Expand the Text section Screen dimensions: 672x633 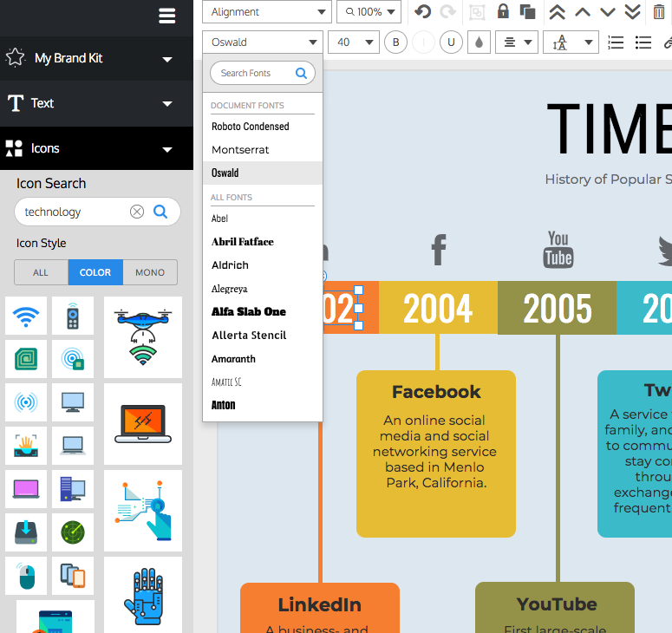(x=96, y=103)
